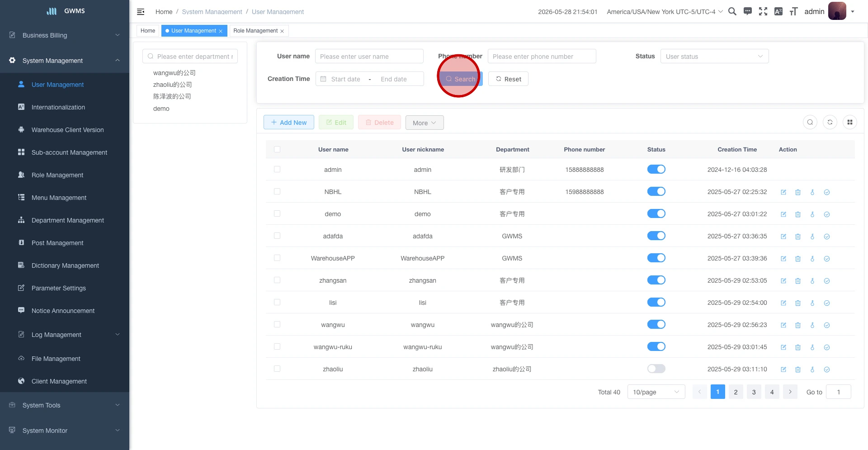
Task: Go to page 2 in pagination
Action: (736, 392)
